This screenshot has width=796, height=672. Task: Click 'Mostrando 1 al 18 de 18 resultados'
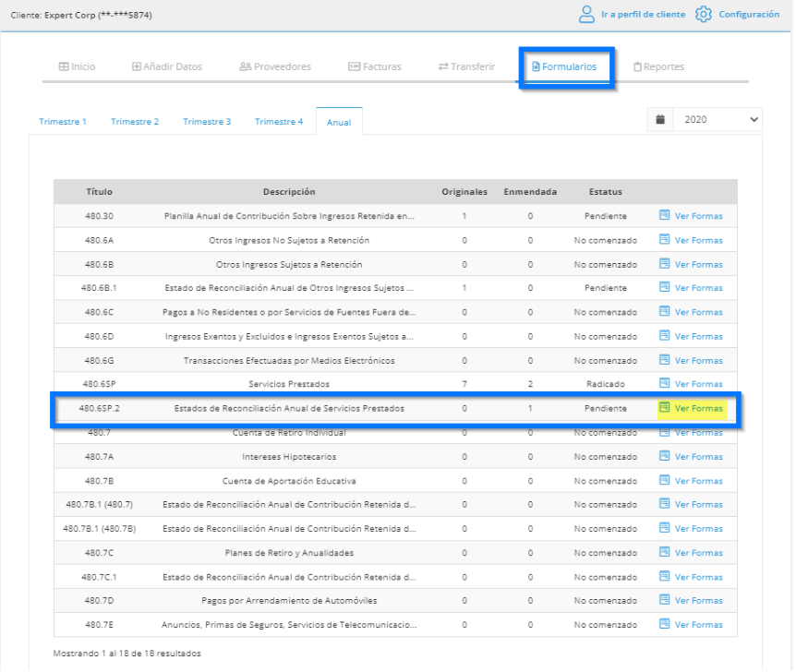(127, 654)
